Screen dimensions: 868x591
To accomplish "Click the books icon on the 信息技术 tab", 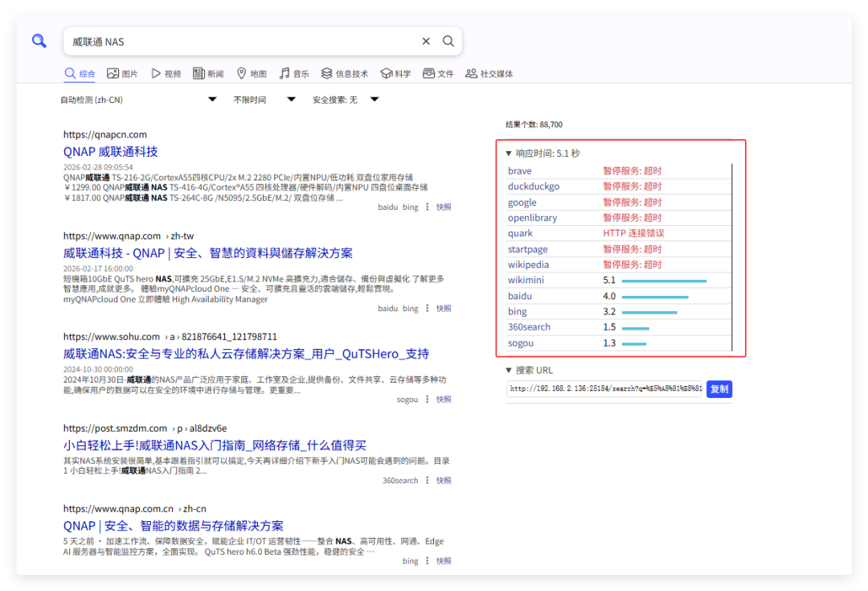I will 326,72.
